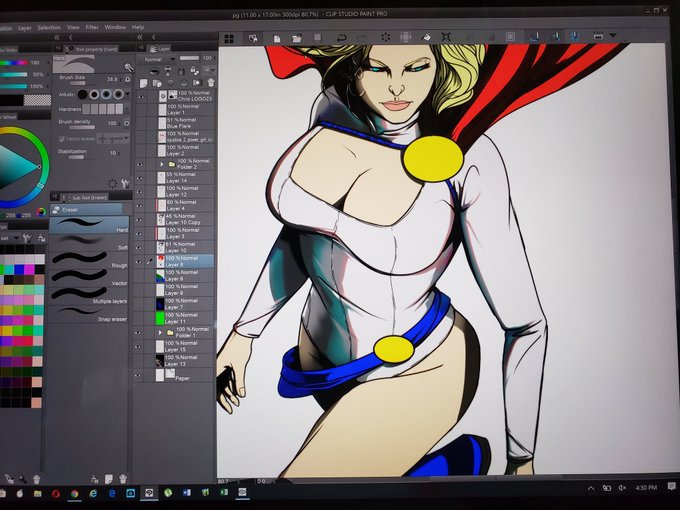Open the Filter menu
Screen dimensions: 680x510
tap(92, 27)
